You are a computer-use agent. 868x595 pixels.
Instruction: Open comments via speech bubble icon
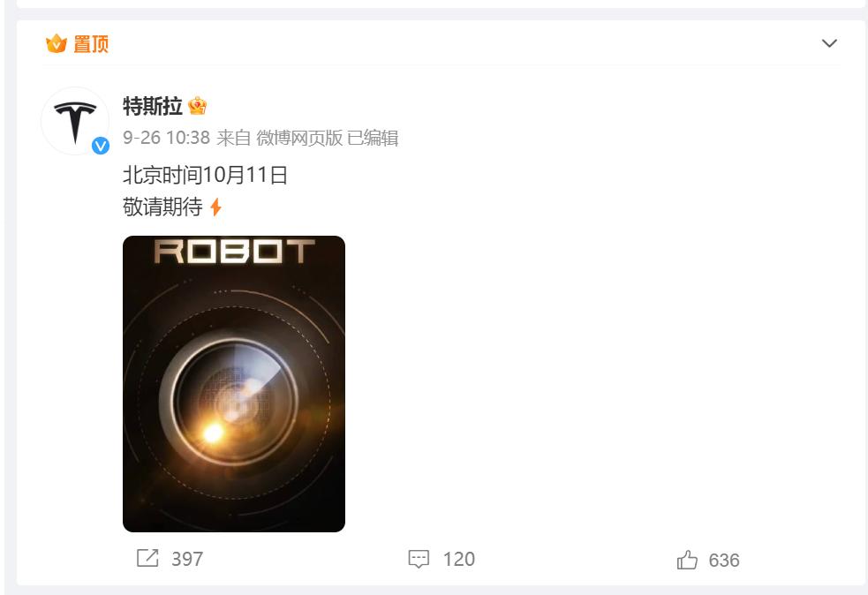point(419,559)
